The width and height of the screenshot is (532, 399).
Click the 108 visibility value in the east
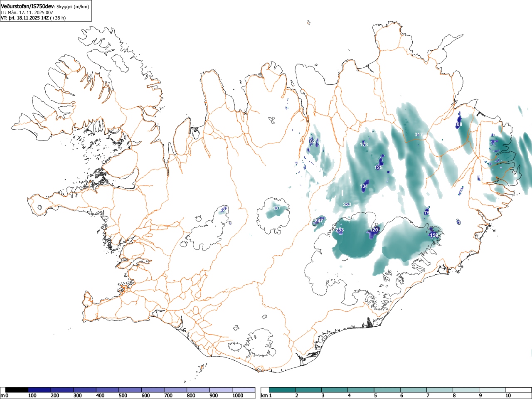[x=459, y=124]
